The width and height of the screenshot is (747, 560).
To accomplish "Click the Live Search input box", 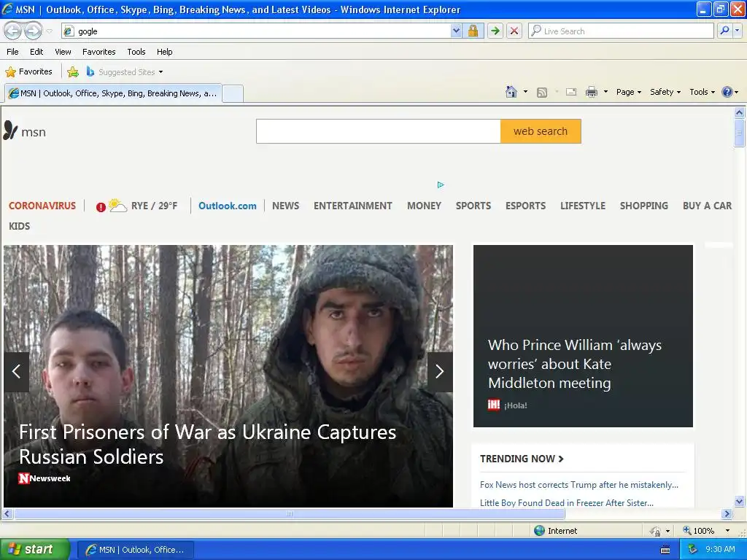I will 621,31.
